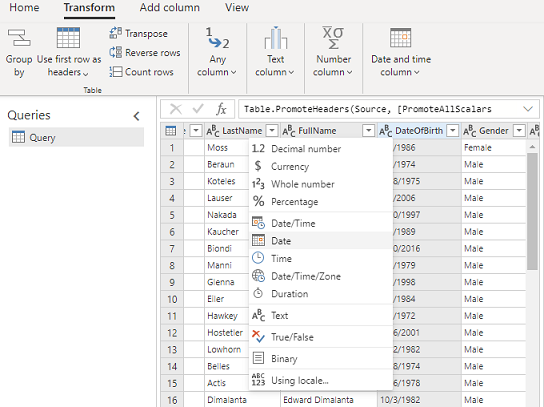Click the Count rows icon

tap(116, 72)
